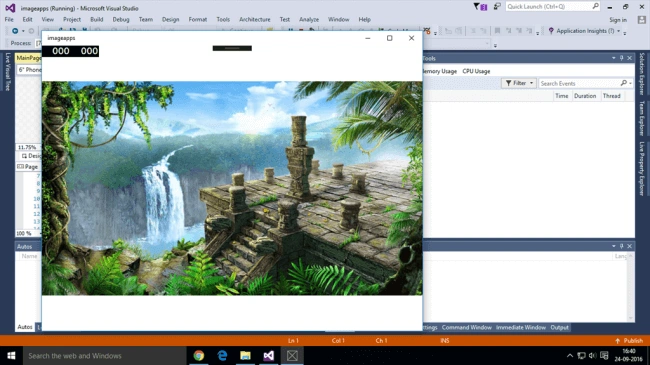Click the Sign in link
Viewport: 650px width, 365px height.
[618, 20]
